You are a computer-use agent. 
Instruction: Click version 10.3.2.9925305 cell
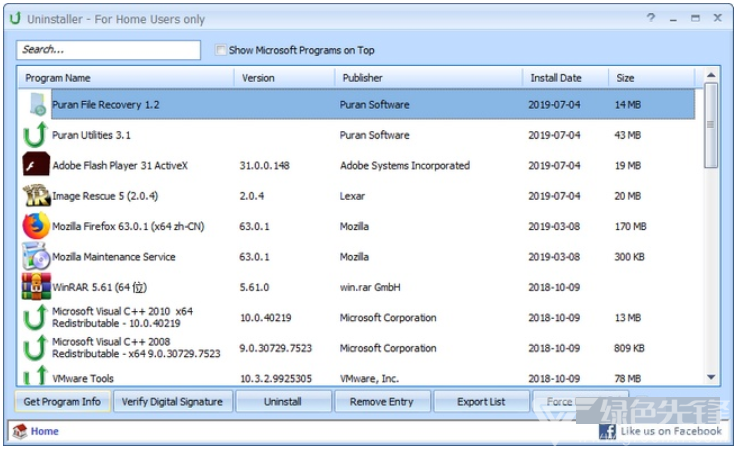pos(276,378)
